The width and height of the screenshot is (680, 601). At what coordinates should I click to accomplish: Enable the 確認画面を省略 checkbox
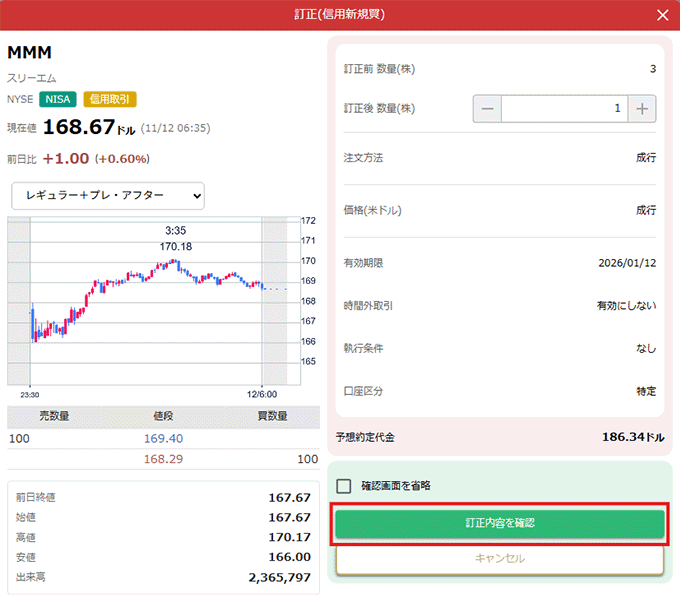tap(344, 486)
